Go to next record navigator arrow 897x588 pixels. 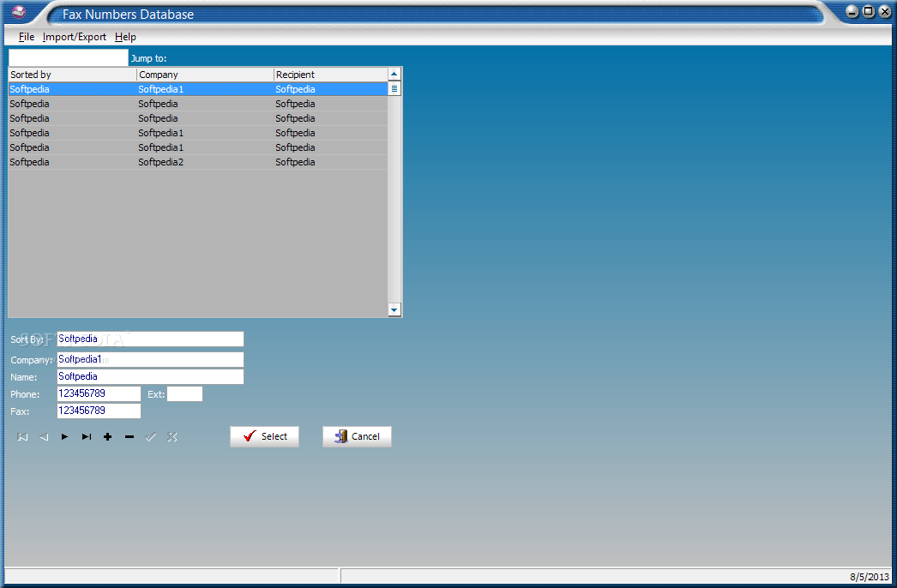tap(64, 437)
